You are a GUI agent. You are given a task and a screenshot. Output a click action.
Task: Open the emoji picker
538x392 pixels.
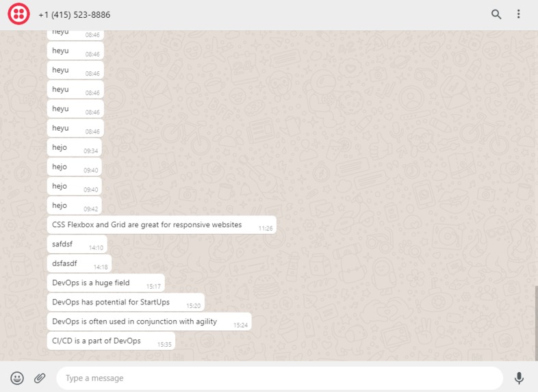17,378
